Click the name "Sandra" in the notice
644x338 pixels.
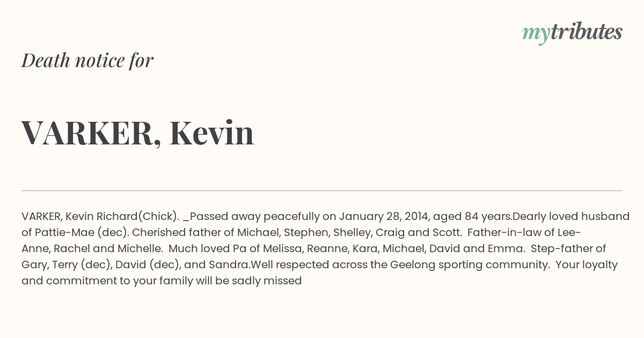(x=233, y=265)
